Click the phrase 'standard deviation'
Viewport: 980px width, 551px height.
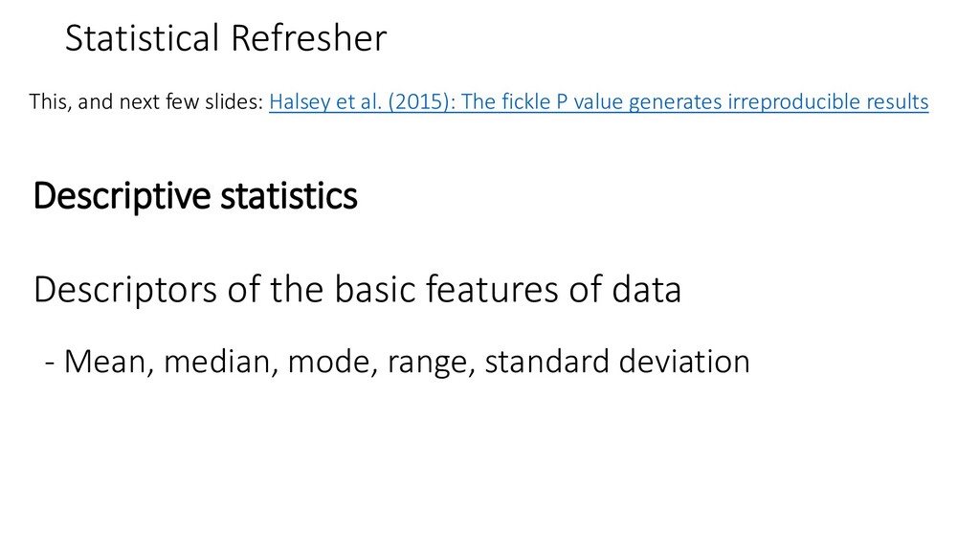[x=617, y=361]
